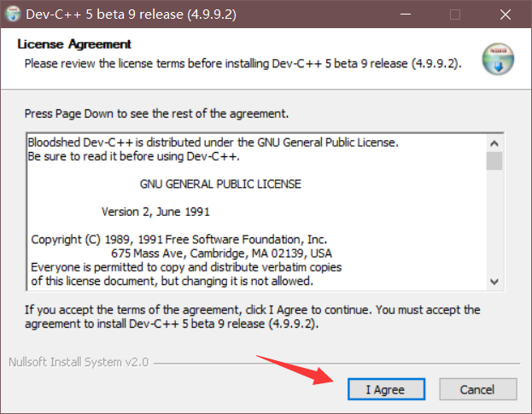This screenshot has height=414, width=532.
Task: Click the 675 Mass Ave address line
Action: coord(221,254)
